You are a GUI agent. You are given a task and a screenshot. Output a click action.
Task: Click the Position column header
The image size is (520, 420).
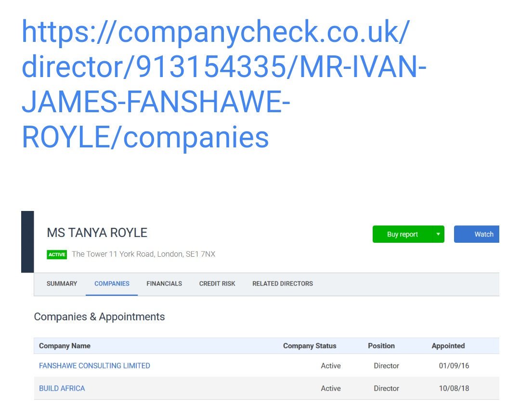[381, 346]
